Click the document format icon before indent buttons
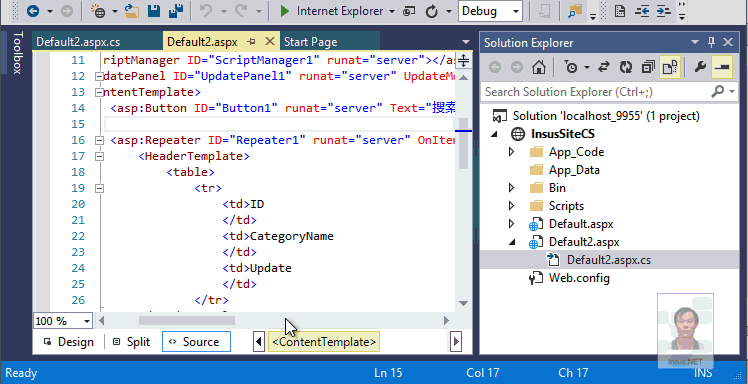This screenshot has height=384, width=748. (x=620, y=11)
